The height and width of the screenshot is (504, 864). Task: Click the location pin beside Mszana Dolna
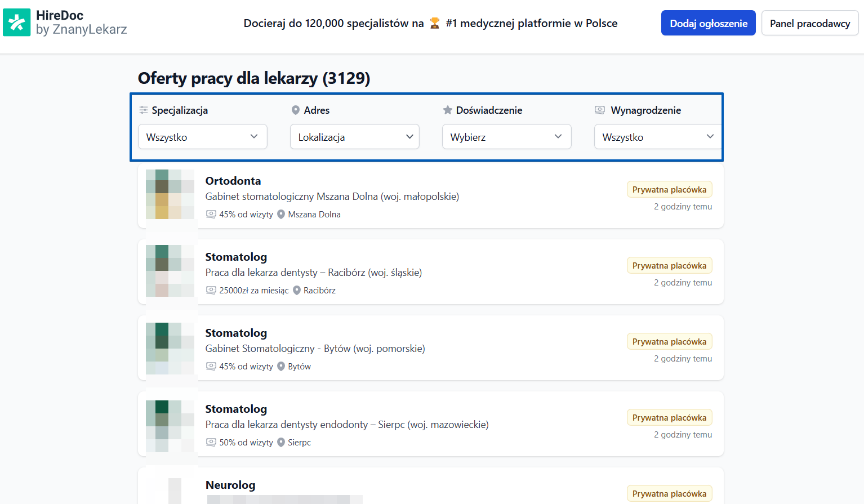282,214
